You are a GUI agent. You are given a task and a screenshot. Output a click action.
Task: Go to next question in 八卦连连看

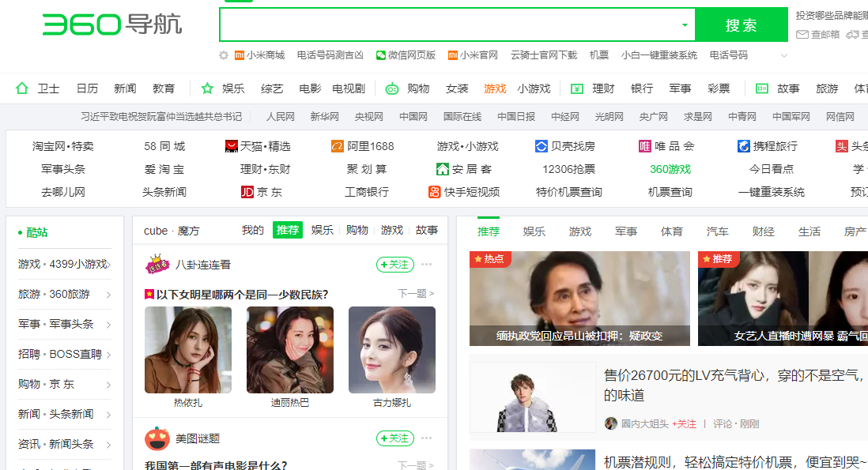coord(416,293)
